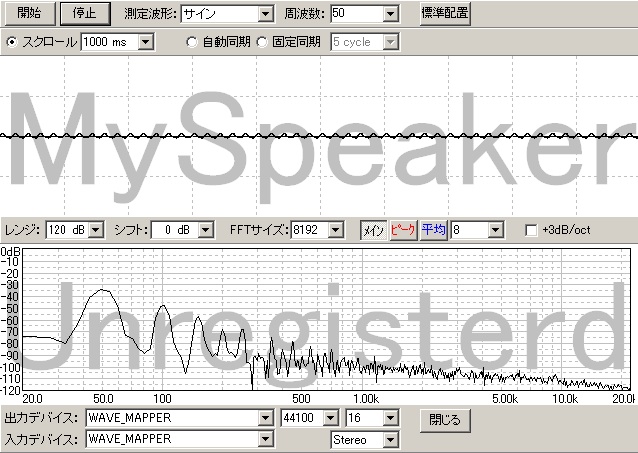The image size is (638, 453).
Task: Enable the +3dB/oct checkbox
Action: coord(531,231)
